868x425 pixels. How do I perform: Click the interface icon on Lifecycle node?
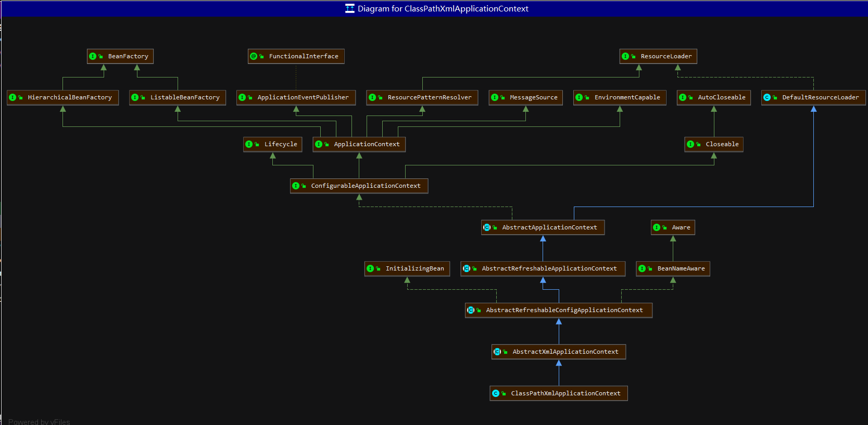(x=249, y=144)
